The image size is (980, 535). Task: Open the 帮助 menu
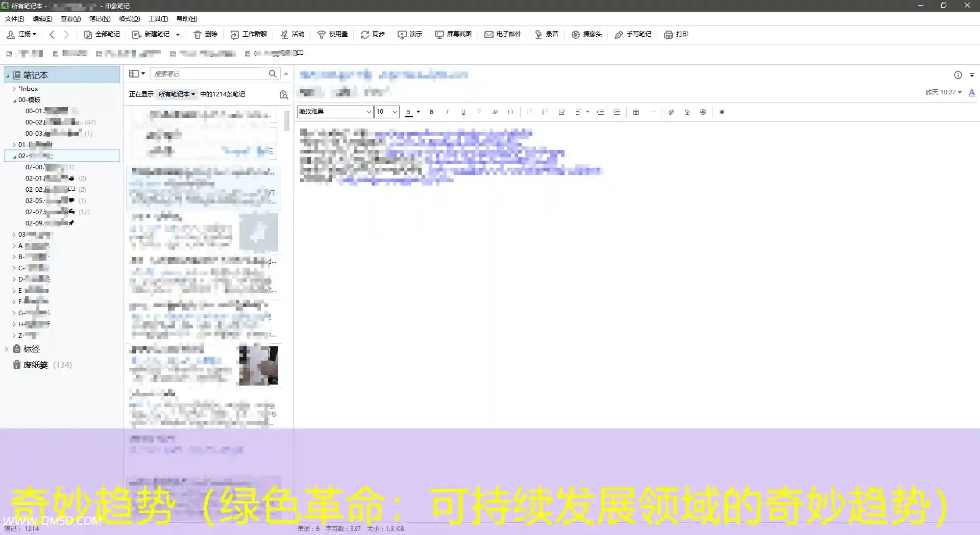(187, 19)
